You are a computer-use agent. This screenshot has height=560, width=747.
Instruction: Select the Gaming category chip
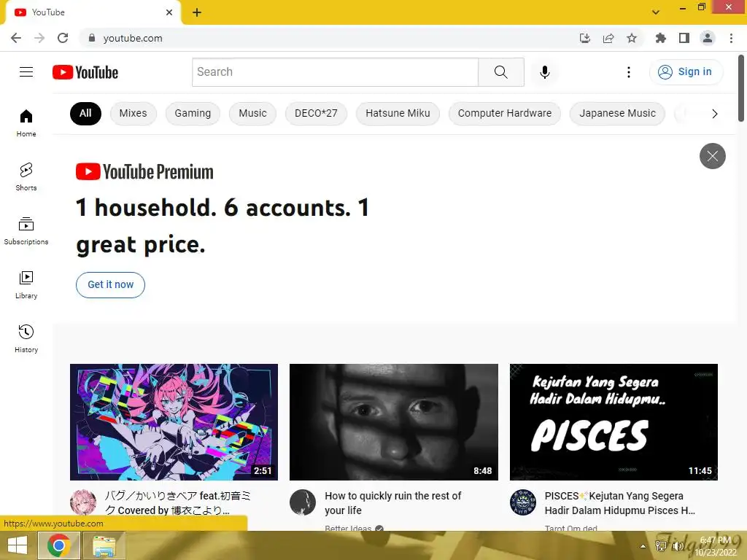tap(193, 113)
